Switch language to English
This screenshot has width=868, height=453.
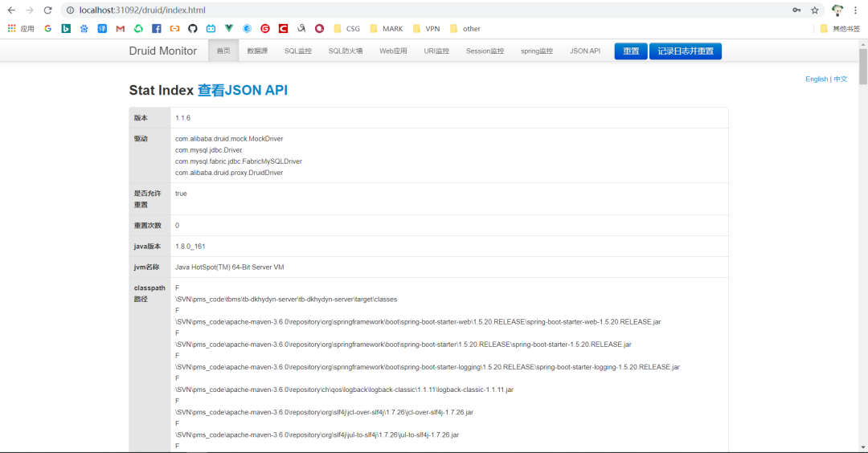click(817, 79)
